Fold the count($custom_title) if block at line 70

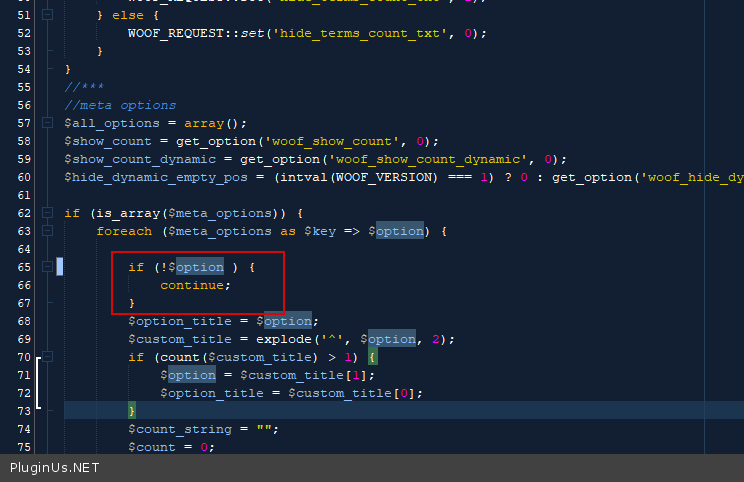47,357
